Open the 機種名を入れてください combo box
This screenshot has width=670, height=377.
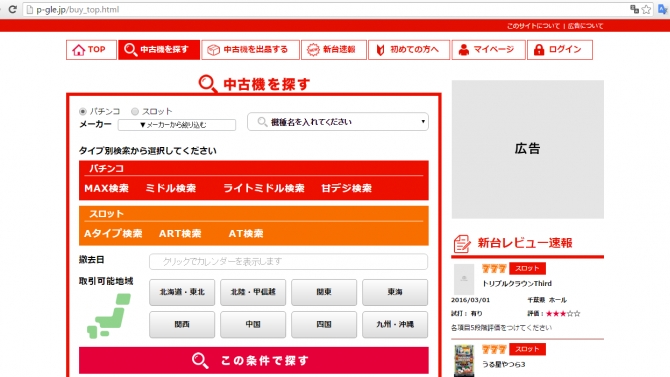click(x=338, y=122)
